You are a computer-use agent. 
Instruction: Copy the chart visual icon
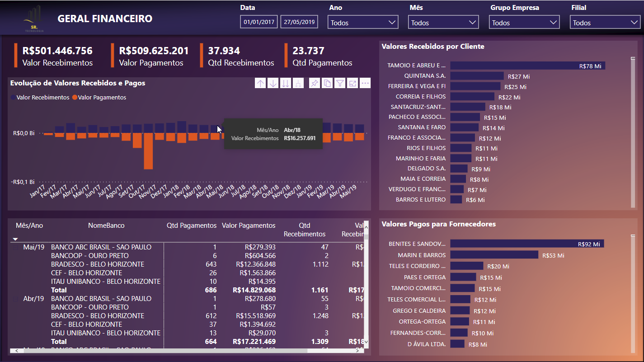point(327,83)
